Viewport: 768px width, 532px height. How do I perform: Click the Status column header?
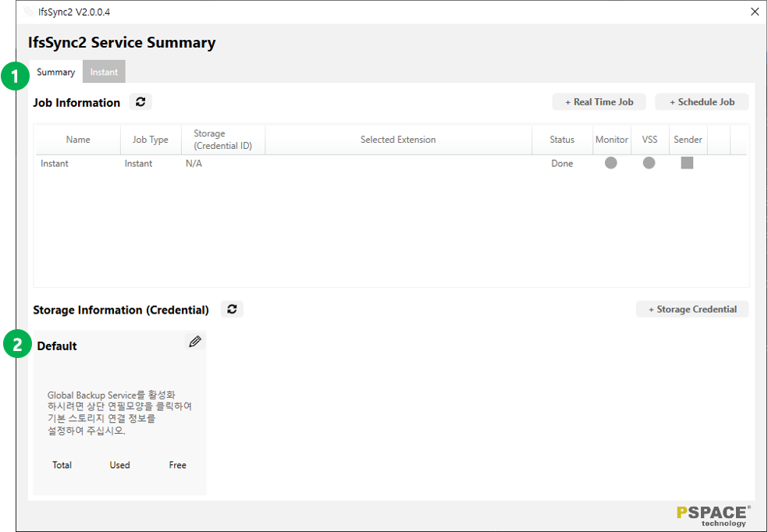point(562,140)
